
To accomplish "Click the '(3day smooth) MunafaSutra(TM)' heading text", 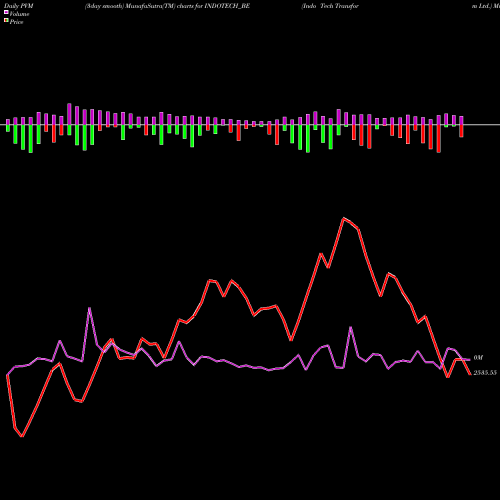I will point(130,6).
